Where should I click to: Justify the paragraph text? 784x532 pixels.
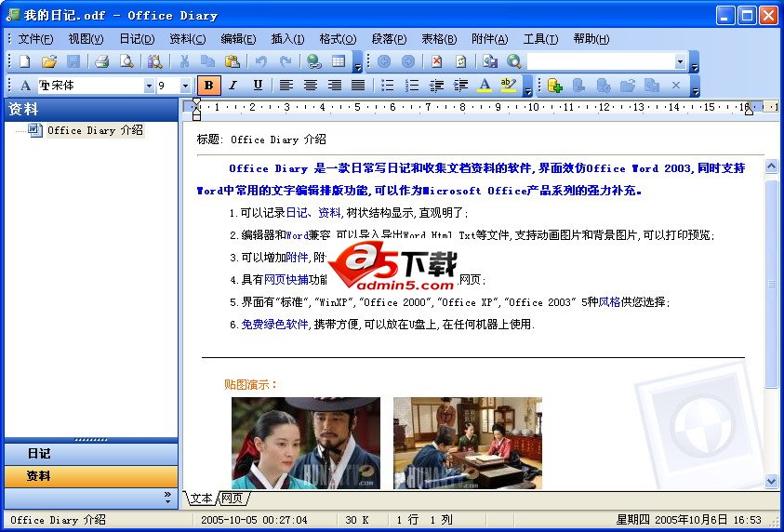click(x=358, y=86)
